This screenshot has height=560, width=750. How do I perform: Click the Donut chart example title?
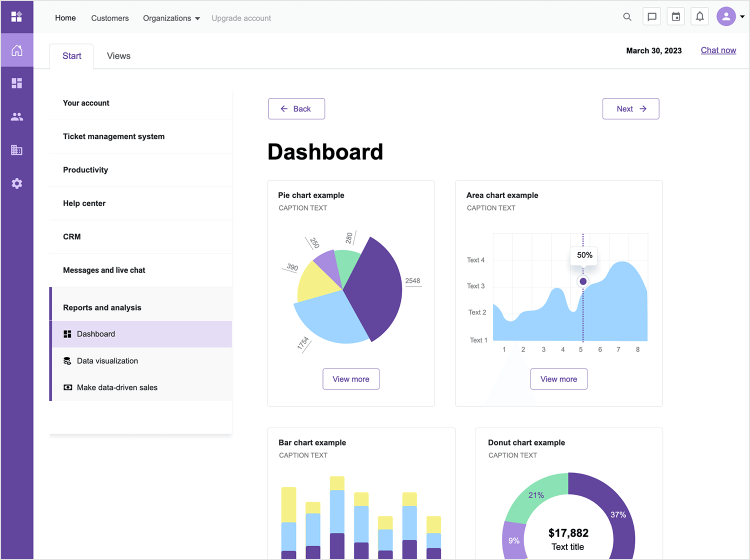(x=526, y=443)
